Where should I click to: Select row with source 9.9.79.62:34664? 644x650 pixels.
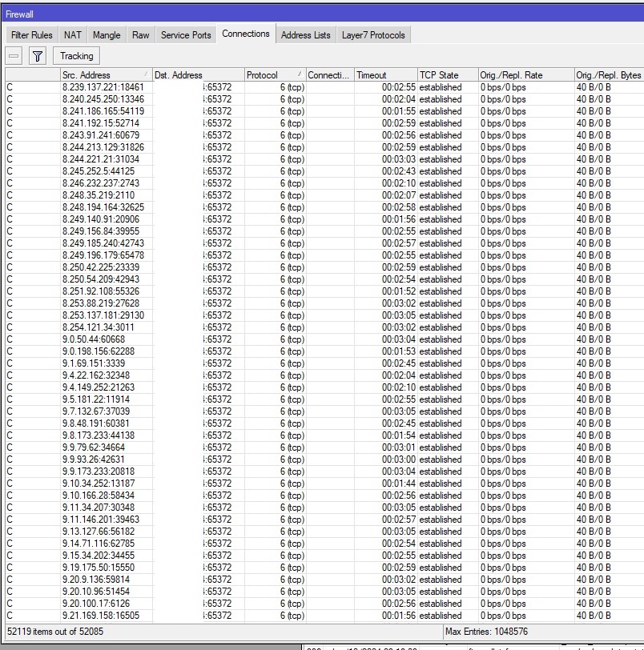pos(324,447)
